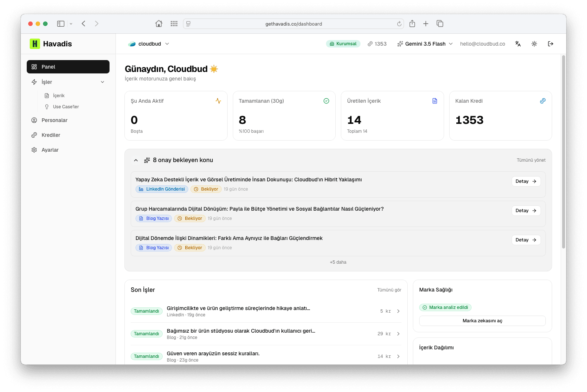
Task: Select Panel in the sidebar
Action: 68,67
